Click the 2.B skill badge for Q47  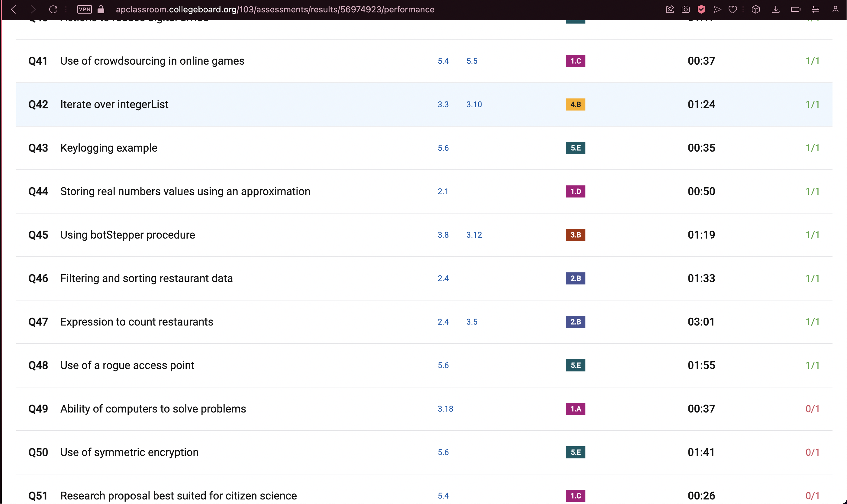[576, 322]
